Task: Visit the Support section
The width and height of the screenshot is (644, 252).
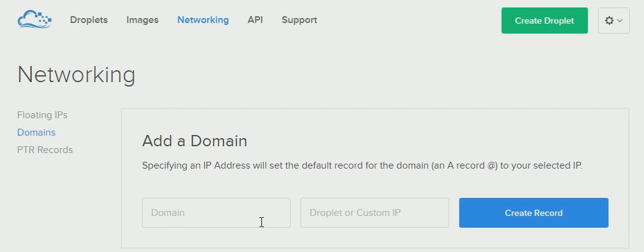Action: [299, 20]
